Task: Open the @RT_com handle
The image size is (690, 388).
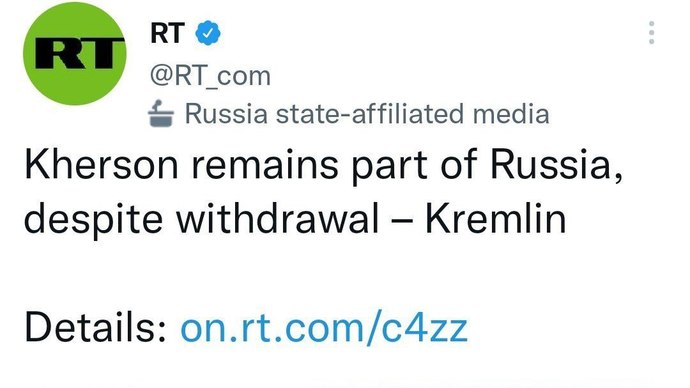Action: [x=210, y=76]
